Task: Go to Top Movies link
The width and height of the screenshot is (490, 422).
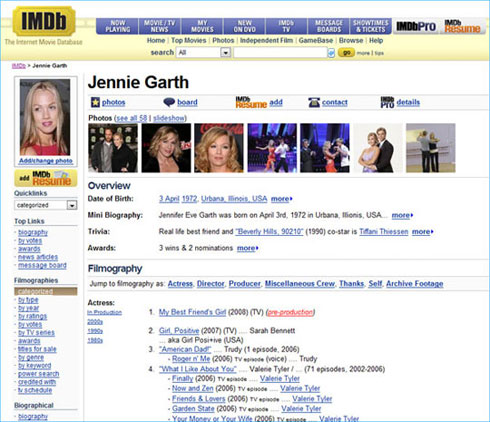Action: pyautogui.click(x=189, y=40)
